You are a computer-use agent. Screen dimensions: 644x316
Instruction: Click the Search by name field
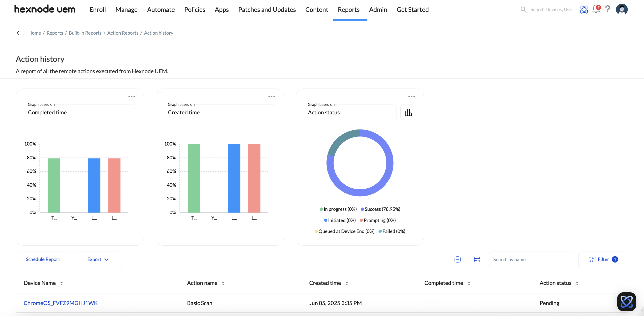click(531, 259)
